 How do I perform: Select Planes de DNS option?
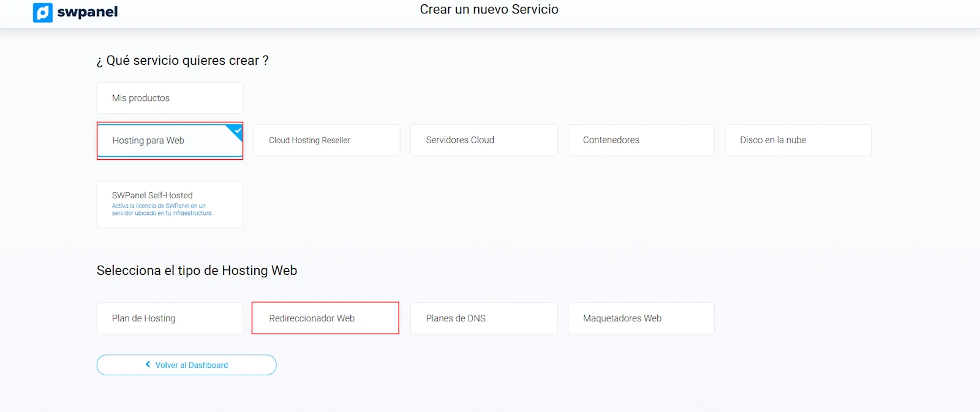point(483,318)
